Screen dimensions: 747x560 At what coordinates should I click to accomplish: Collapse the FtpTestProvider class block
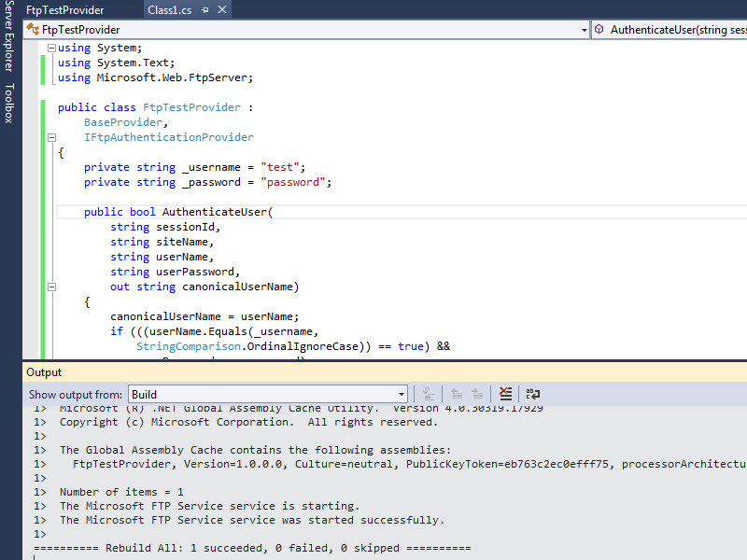pyautogui.click(x=51, y=137)
